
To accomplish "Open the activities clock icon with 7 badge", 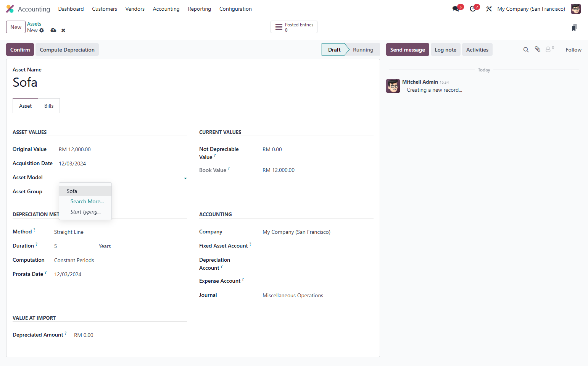I will pos(473,9).
